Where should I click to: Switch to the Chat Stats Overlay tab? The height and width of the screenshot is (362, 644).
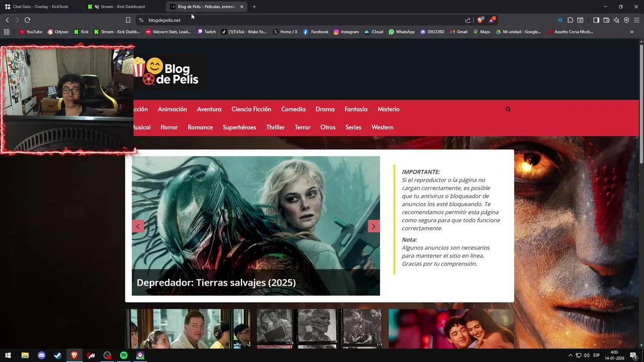click(40, 7)
